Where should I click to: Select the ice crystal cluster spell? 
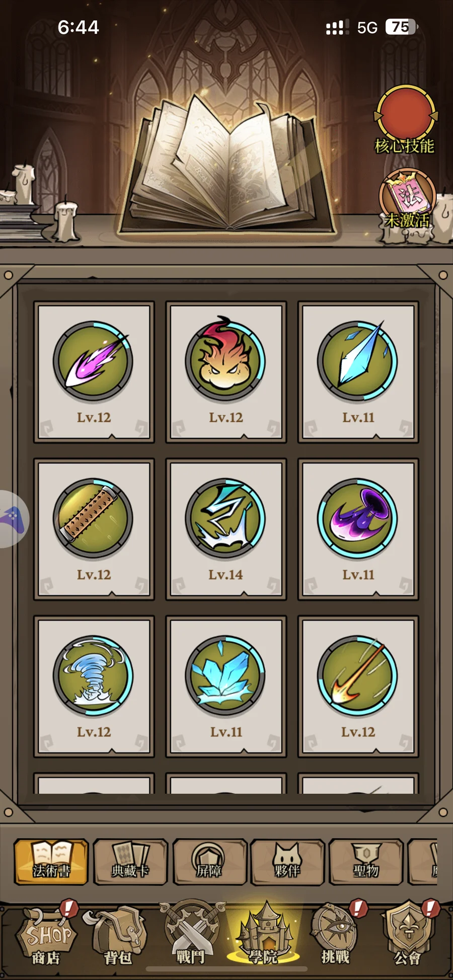click(226, 687)
